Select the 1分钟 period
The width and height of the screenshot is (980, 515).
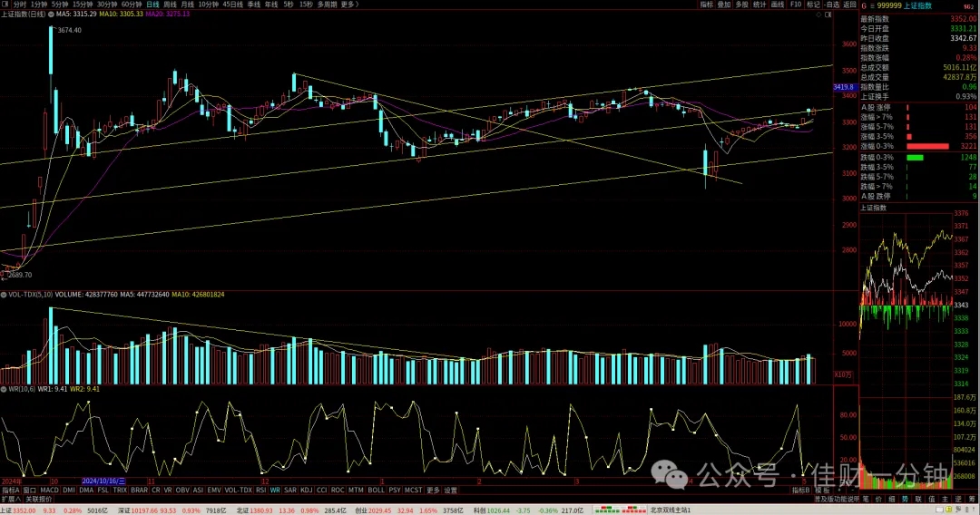point(39,5)
